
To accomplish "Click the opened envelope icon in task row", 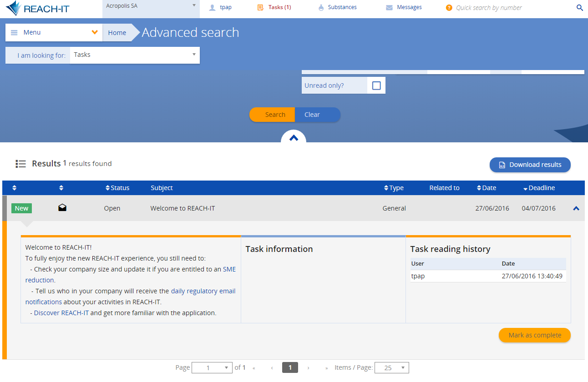I will pyautogui.click(x=62, y=208).
